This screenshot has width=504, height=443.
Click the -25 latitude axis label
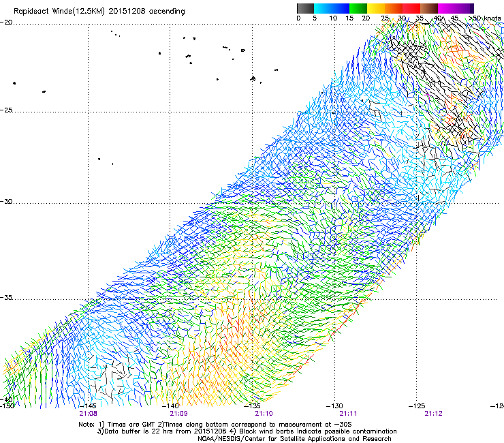(6, 110)
